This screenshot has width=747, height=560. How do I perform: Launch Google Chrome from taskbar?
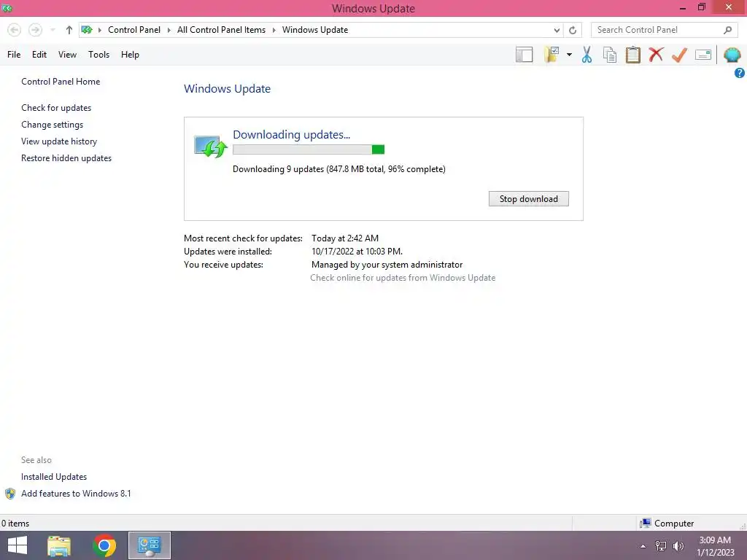click(x=104, y=545)
